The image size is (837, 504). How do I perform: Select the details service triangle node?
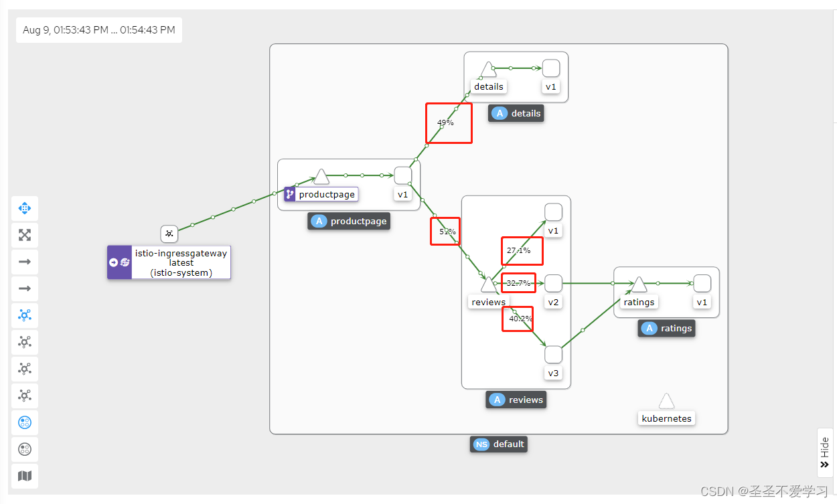point(488,69)
